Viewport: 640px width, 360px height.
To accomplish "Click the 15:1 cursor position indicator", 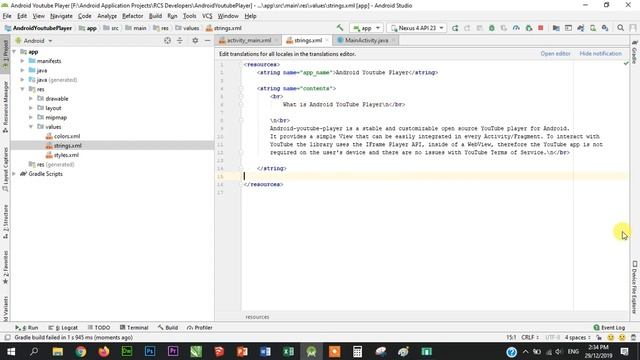I will pos(511,338).
